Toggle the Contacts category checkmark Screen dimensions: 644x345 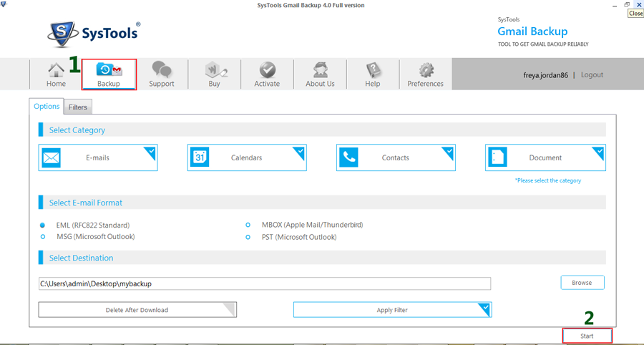[x=449, y=152]
